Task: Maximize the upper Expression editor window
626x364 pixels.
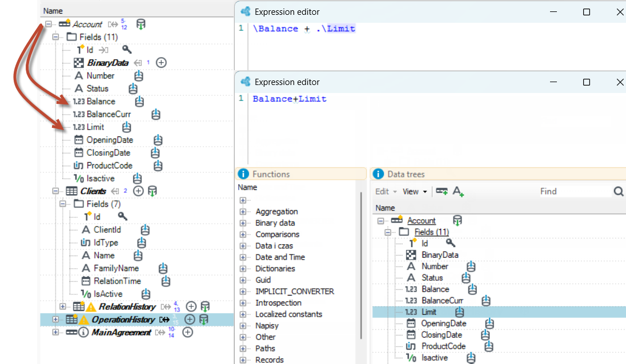Action: click(x=587, y=12)
